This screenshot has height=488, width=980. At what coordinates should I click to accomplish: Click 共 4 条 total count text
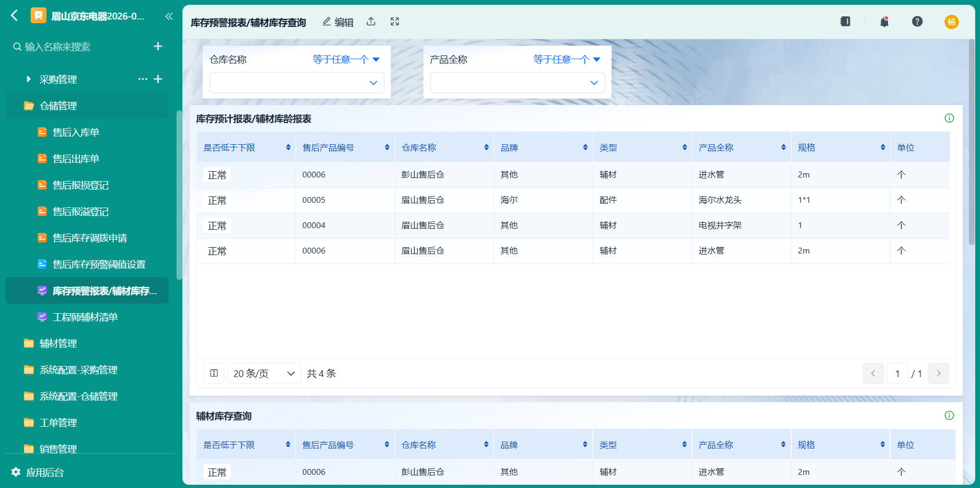321,373
